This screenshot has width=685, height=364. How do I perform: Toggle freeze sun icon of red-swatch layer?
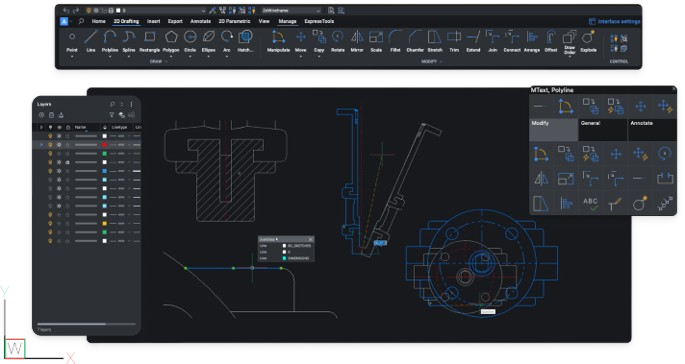coord(59,145)
